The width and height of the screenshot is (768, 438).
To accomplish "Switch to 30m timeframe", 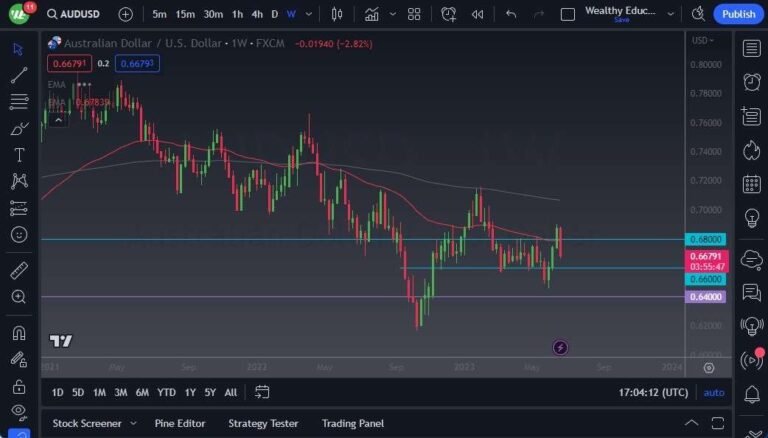I will coord(213,14).
